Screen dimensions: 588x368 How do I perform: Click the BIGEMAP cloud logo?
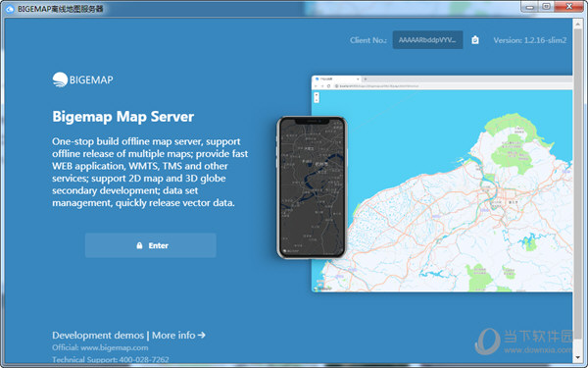tap(60, 79)
